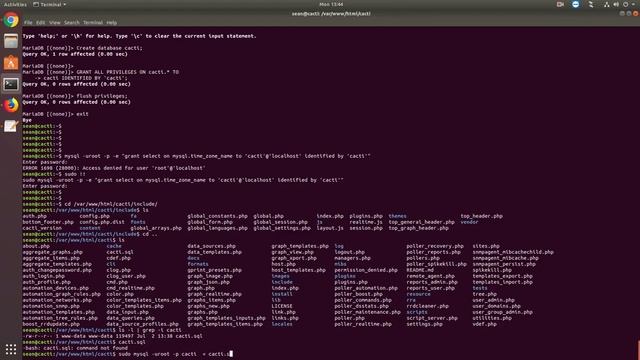The image size is (640, 360).
Task: Click the images directory name
Action: click(280, 276)
